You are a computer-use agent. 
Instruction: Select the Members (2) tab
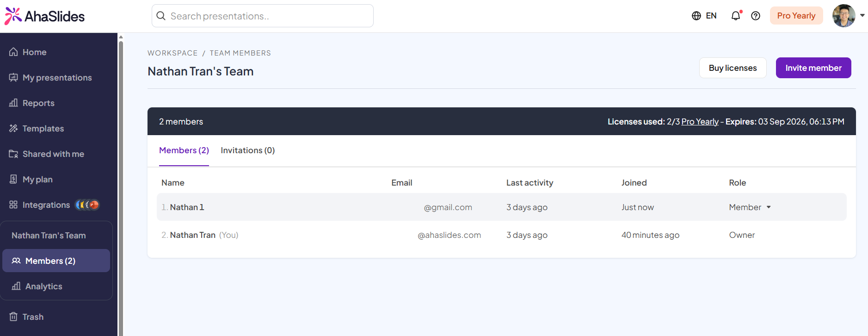(184, 150)
